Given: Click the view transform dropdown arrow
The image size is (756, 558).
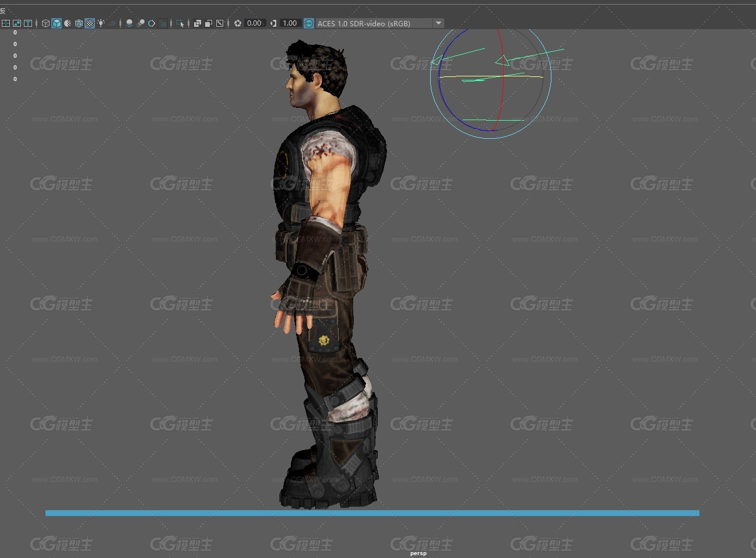Looking at the screenshot, I should [438, 23].
